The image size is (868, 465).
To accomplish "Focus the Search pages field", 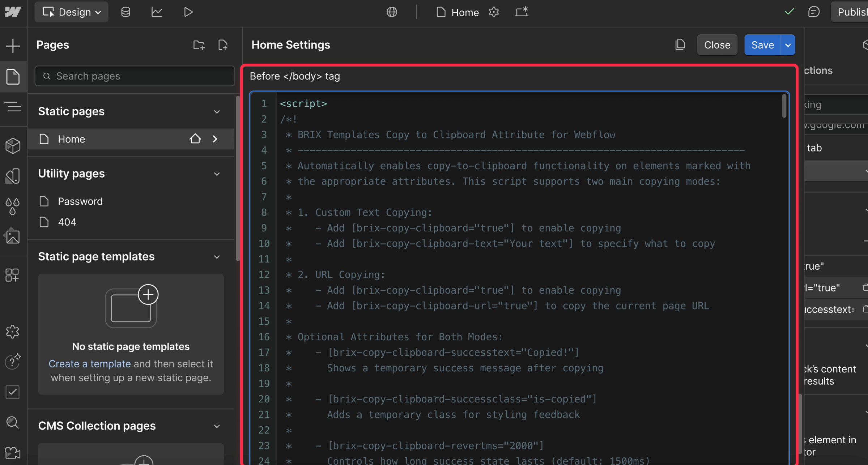I will [135, 76].
